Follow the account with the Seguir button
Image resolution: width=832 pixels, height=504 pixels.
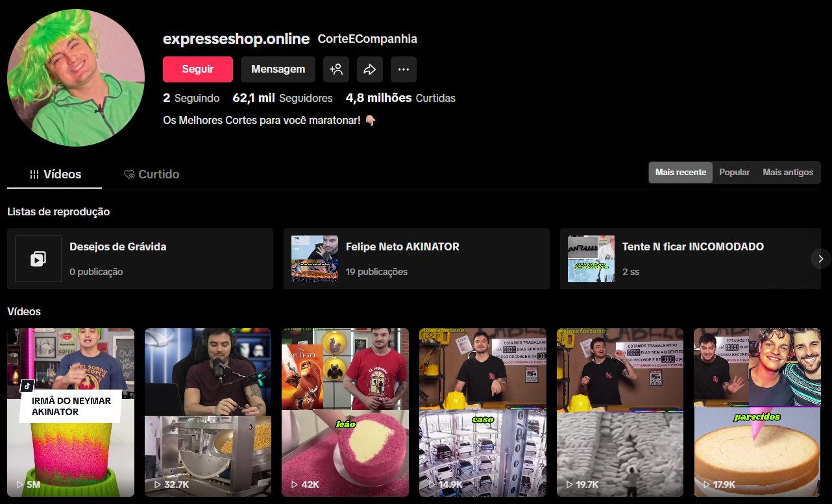point(198,69)
